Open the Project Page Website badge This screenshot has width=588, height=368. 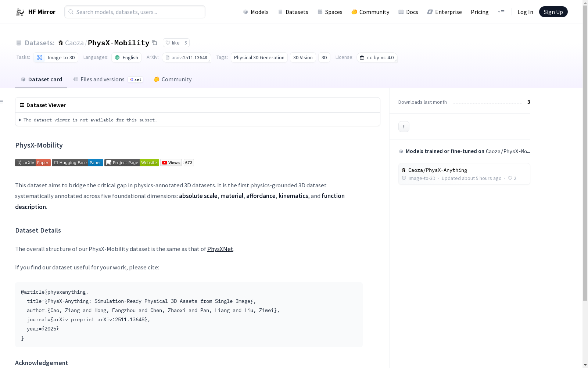pyautogui.click(x=132, y=163)
